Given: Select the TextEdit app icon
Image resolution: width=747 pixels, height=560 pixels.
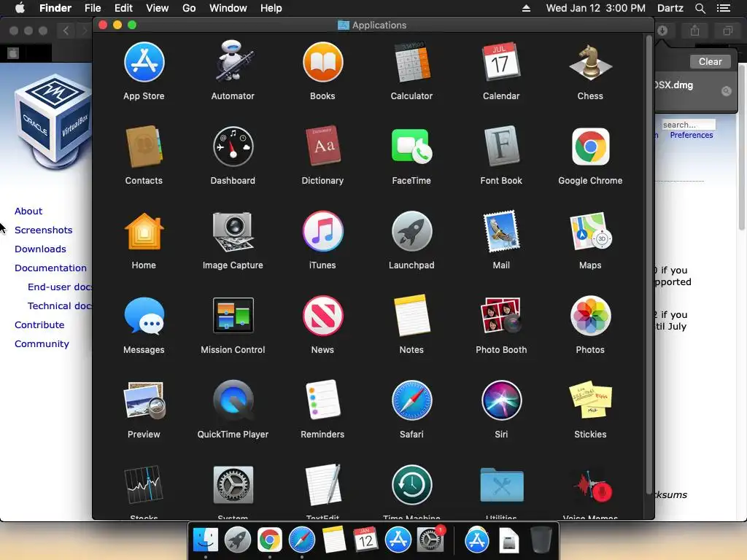Looking at the screenshot, I should pos(322,485).
